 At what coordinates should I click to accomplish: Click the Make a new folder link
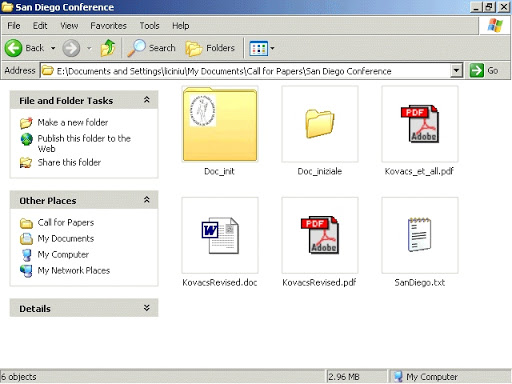point(73,123)
